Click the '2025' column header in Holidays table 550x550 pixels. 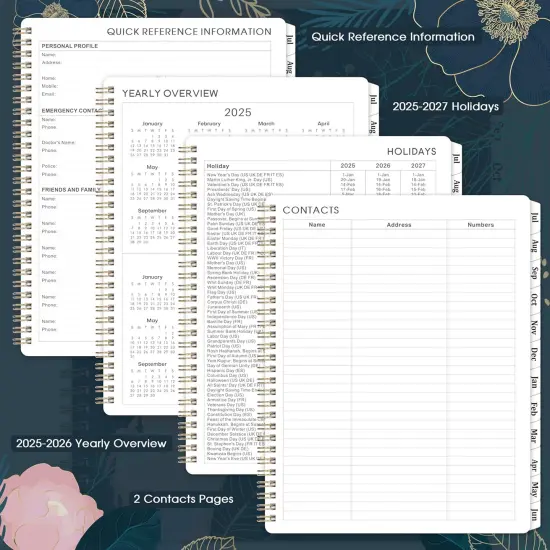coord(348,166)
